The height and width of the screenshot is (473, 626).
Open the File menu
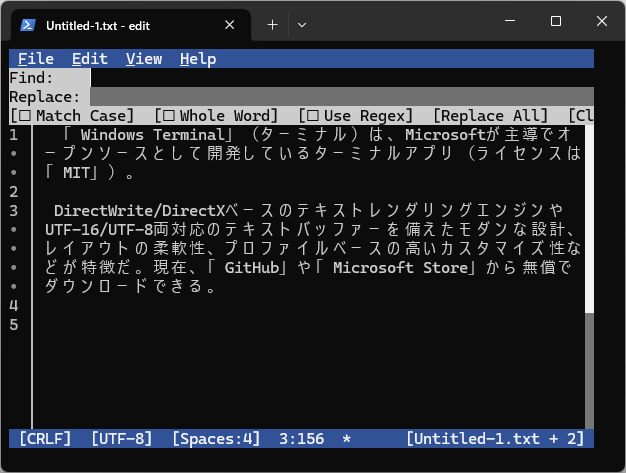[36, 59]
